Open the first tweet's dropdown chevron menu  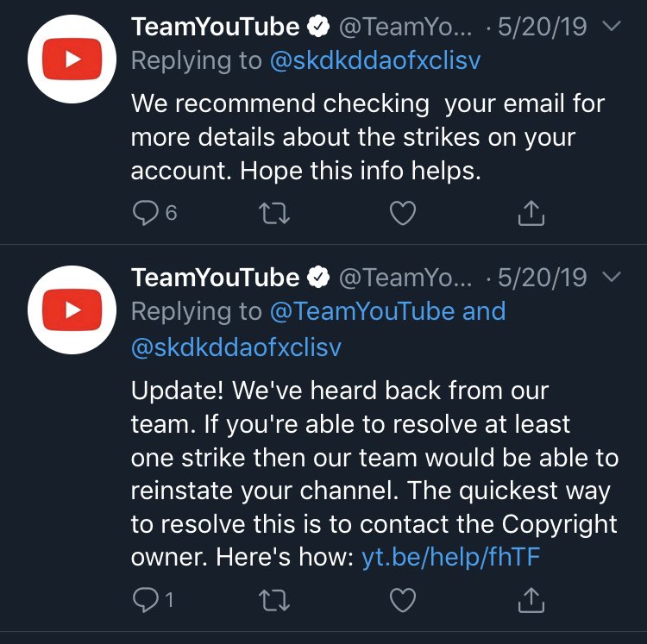coord(610,27)
